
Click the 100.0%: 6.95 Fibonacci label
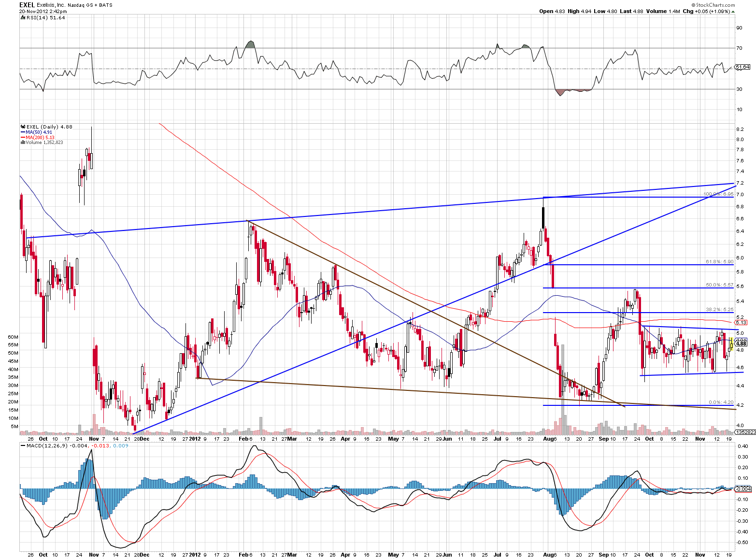click(718, 194)
